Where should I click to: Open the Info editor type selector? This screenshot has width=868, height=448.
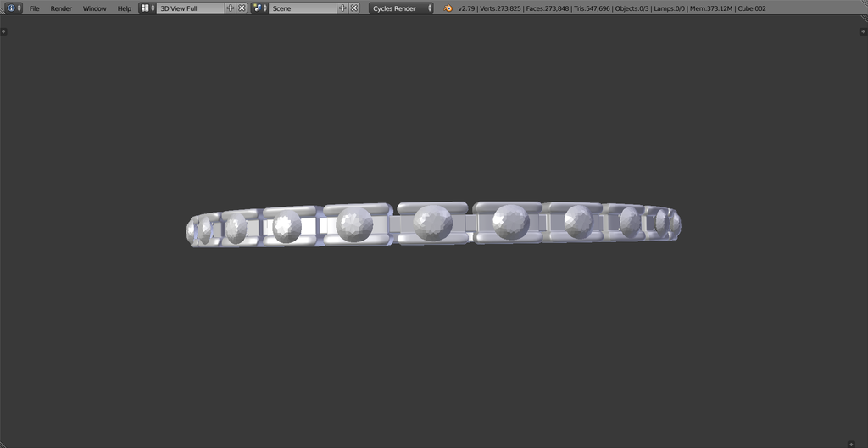[14, 8]
